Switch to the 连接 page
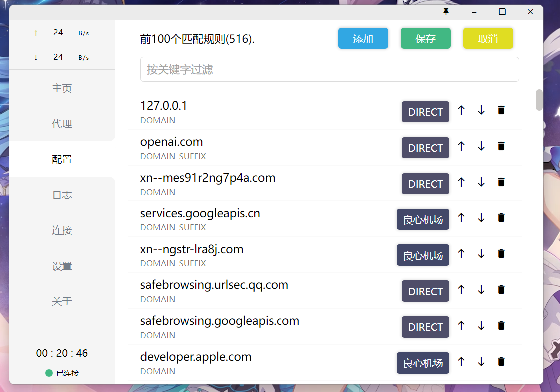Screen dimensions: 560x392 62,230
